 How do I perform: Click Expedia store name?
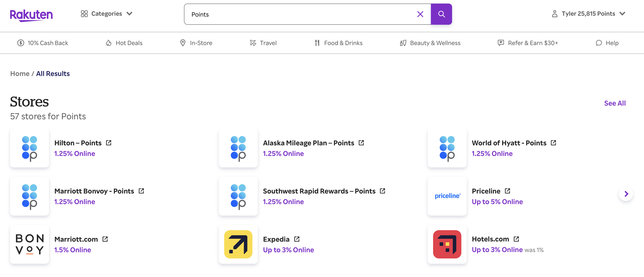click(x=276, y=239)
